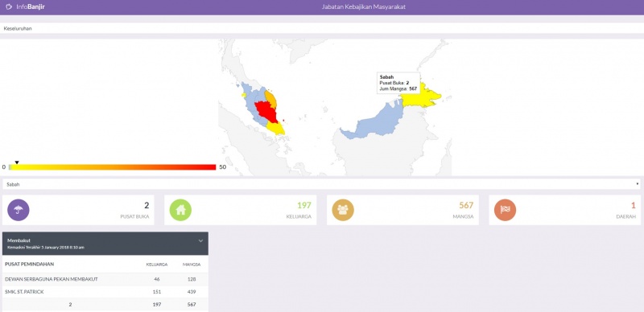Click the KELUARGA column header in table
Image resolution: width=644 pixels, height=312 pixels.
(157, 265)
